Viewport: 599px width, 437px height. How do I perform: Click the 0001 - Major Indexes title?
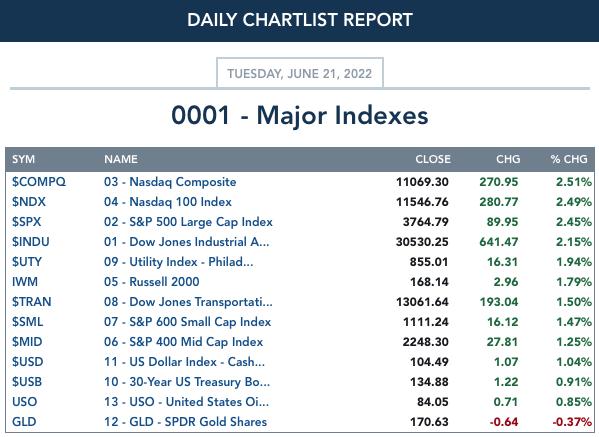click(300, 115)
